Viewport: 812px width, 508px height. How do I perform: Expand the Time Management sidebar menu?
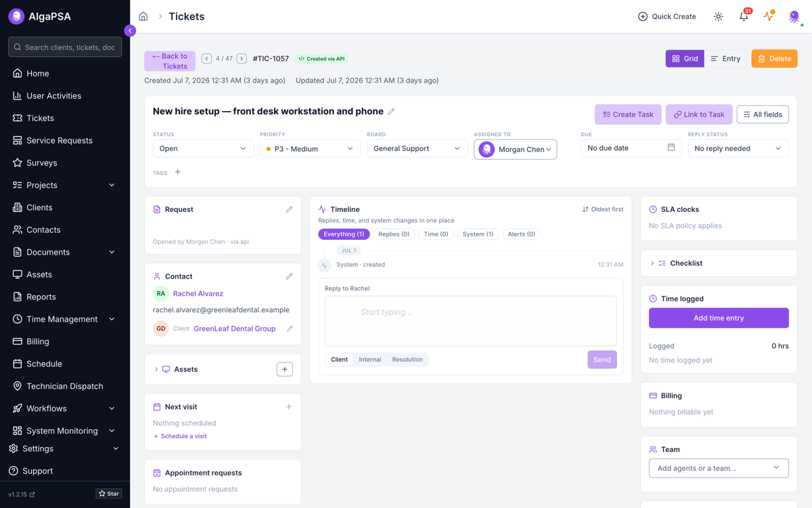coord(65,319)
